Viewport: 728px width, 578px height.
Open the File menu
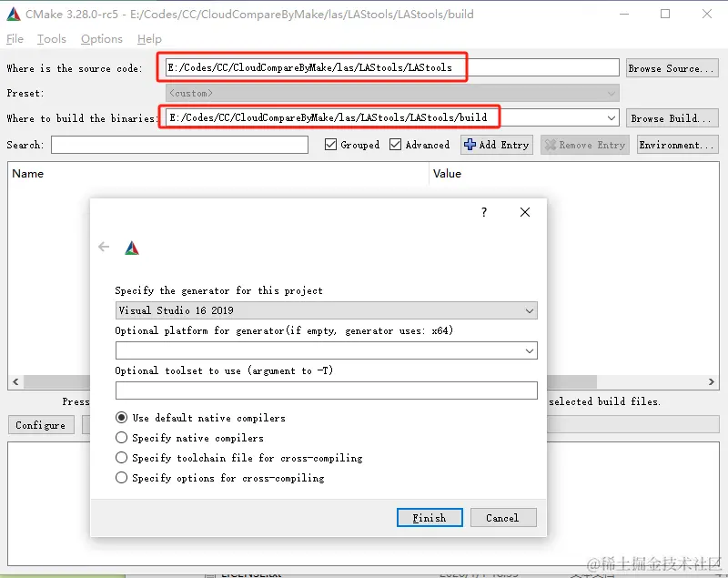(x=15, y=39)
